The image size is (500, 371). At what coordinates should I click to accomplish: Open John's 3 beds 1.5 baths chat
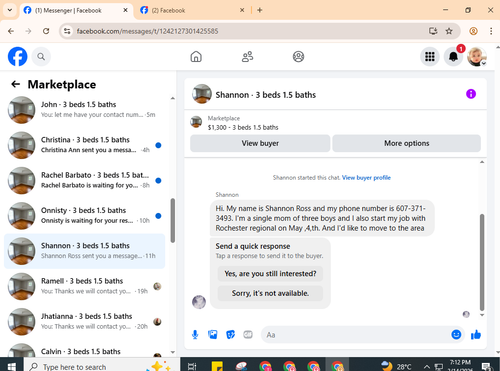pos(85,110)
